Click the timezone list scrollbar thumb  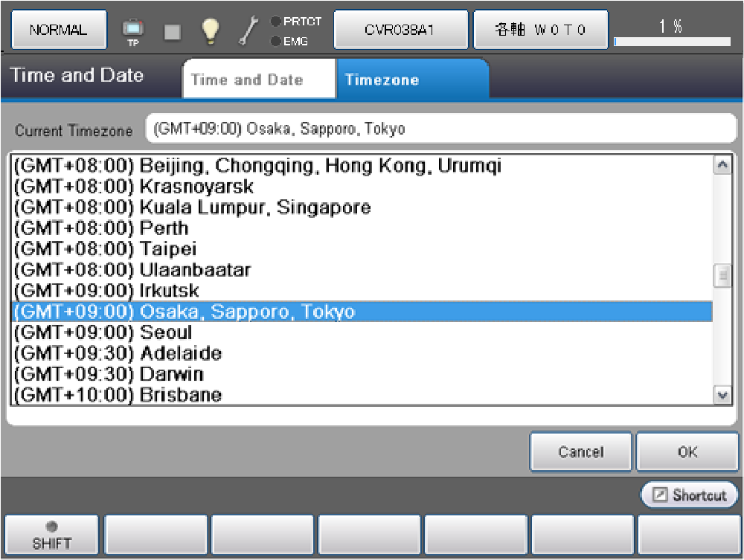click(722, 276)
